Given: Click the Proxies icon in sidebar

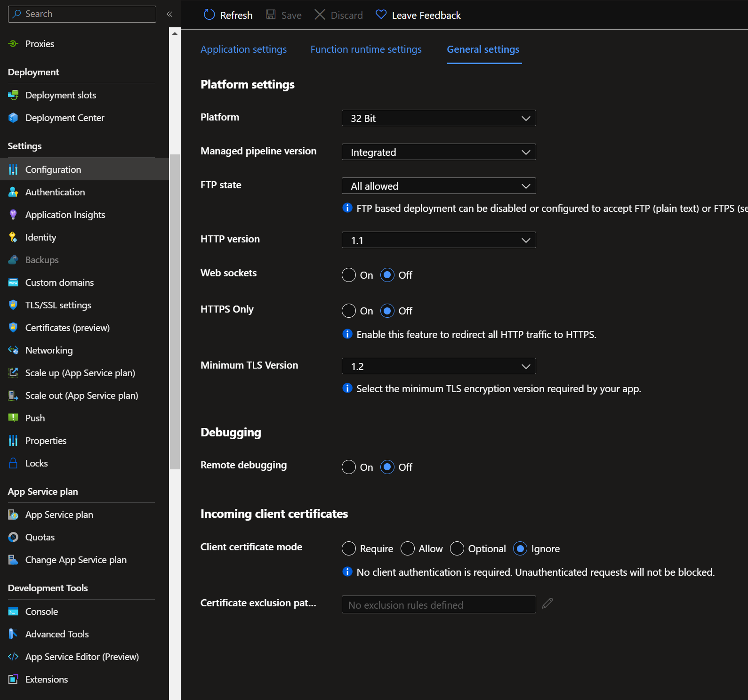Looking at the screenshot, I should coord(13,44).
